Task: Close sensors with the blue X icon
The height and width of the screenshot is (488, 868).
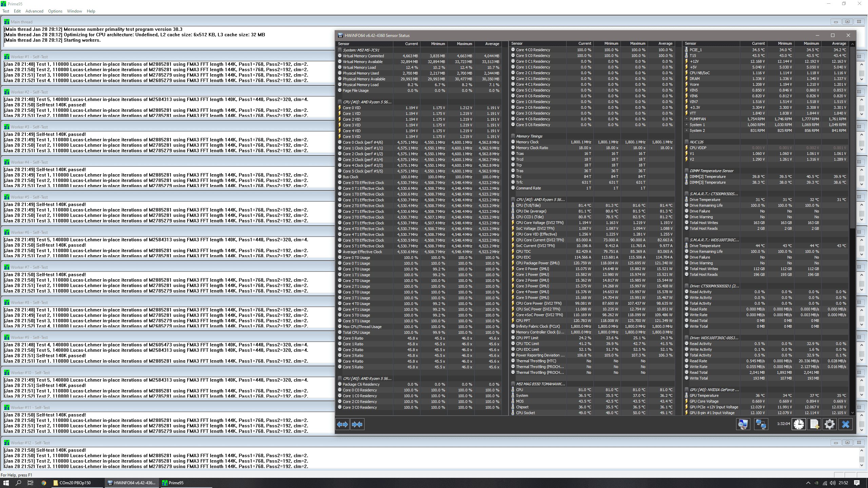Action: tap(846, 424)
